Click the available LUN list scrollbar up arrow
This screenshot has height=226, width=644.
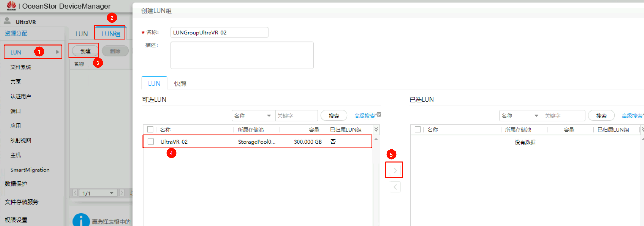tap(376, 139)
